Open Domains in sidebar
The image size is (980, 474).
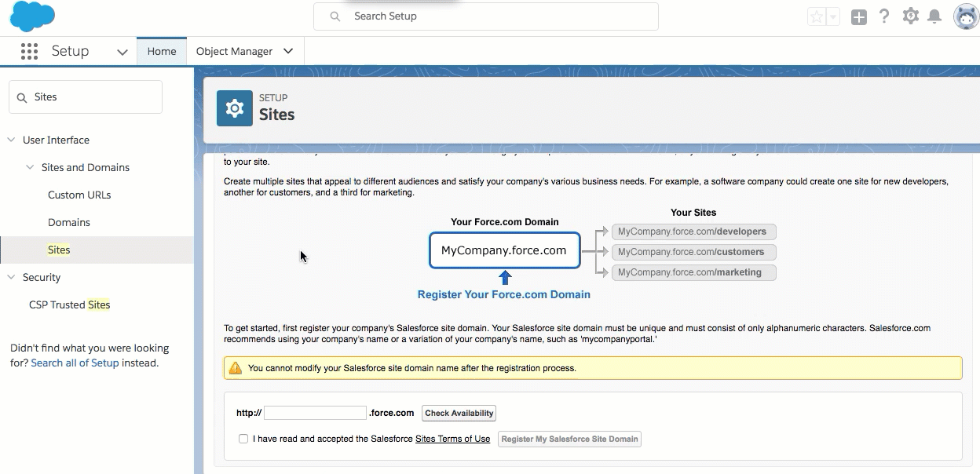coord(69,222)
